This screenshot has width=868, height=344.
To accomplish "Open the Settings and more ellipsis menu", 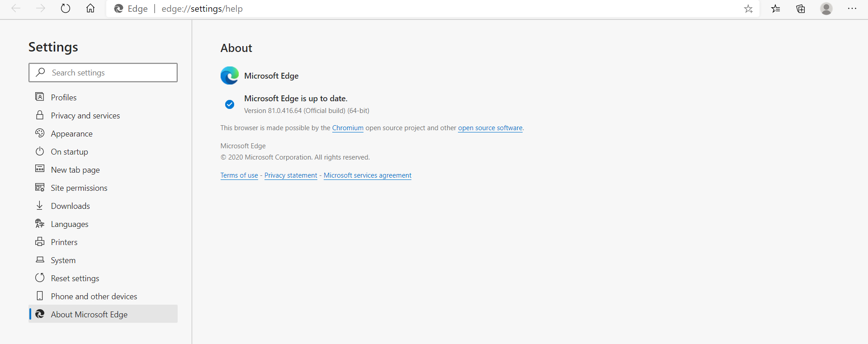I will [x=852, y=9].
